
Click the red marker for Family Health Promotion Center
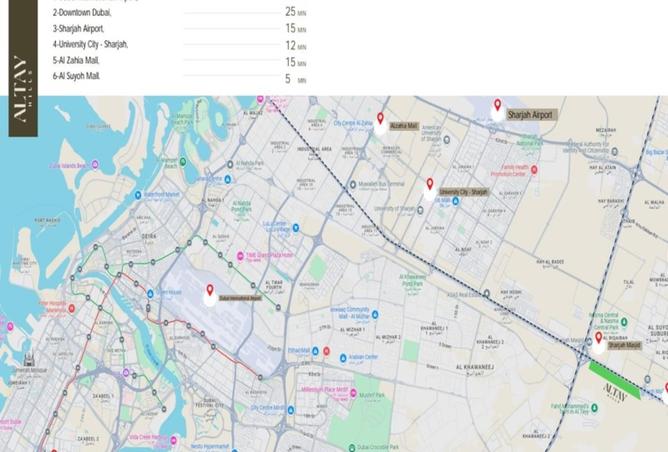[534, 170]
